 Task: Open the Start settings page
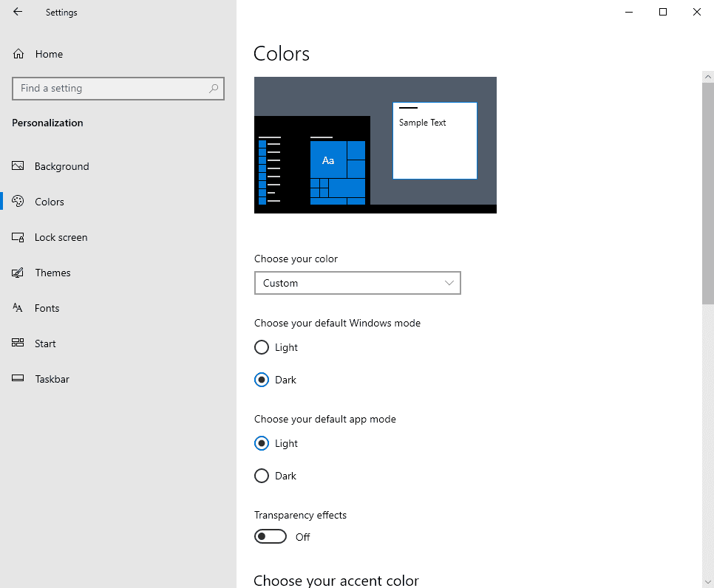point(118,343)
